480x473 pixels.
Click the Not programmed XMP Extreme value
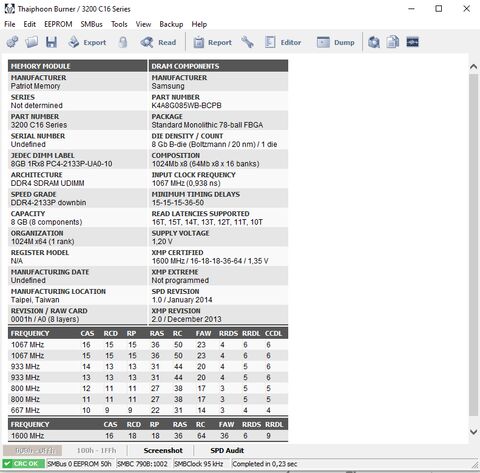pyautogui.click(x=180, y=280)
